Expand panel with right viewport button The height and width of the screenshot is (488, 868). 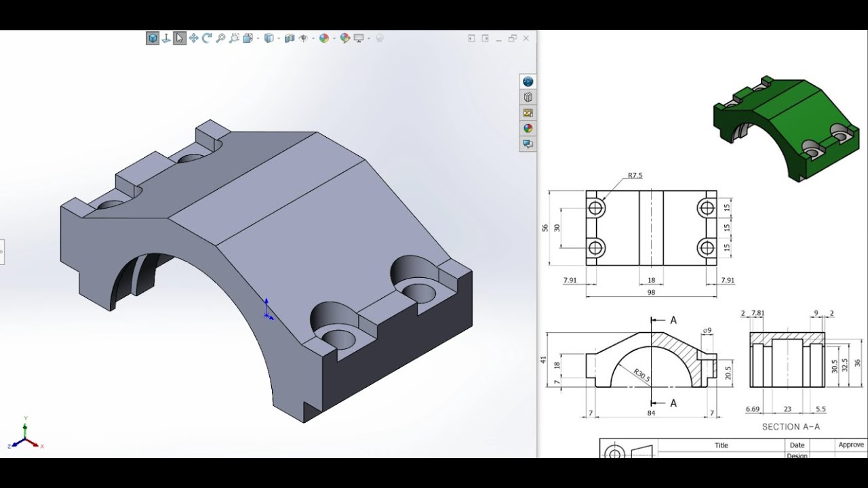(x=485, y=39)
